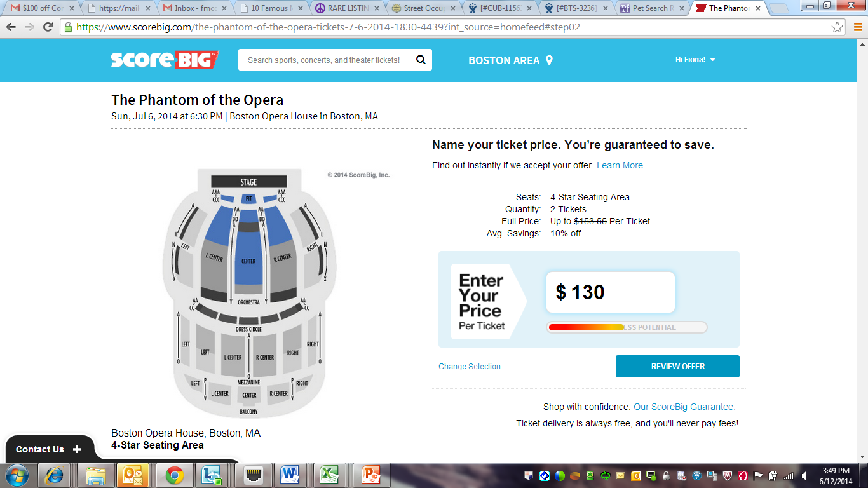Image resolution: width=868 pixels, height=488 pixels.
Task: Open the Boston Area location selector
Action: tap(510, 60)
